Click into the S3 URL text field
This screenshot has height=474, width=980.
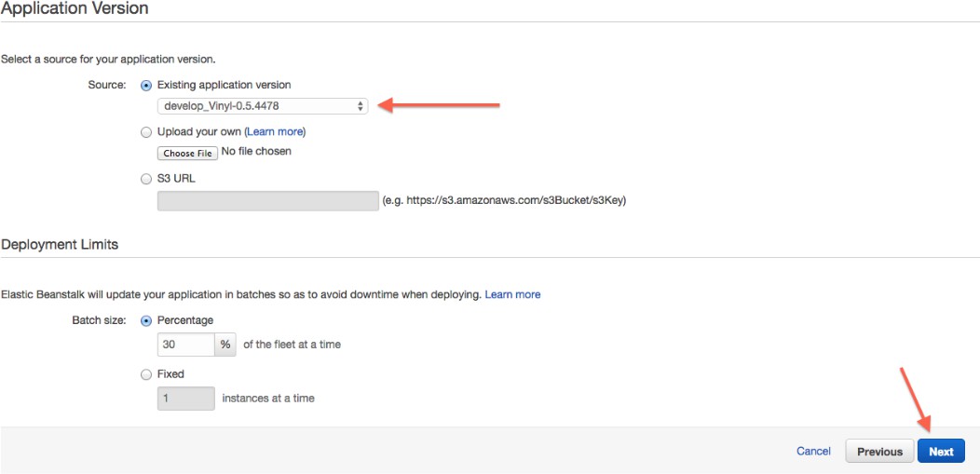point(268,200)
